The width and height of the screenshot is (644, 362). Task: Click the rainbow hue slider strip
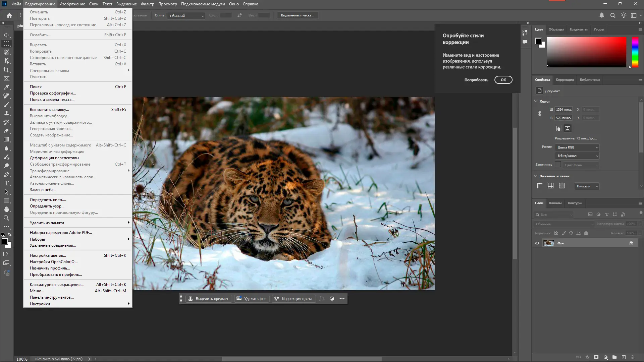click(x=635, y=52)
